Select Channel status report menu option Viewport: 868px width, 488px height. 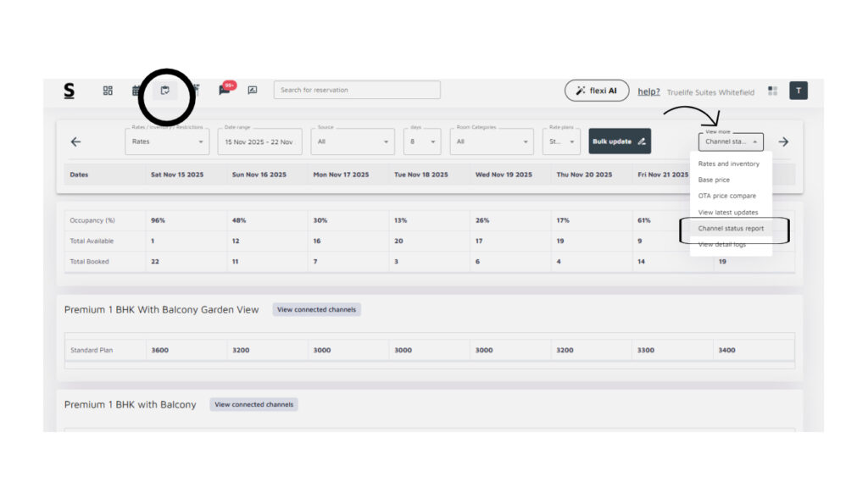tap(731, 229)
